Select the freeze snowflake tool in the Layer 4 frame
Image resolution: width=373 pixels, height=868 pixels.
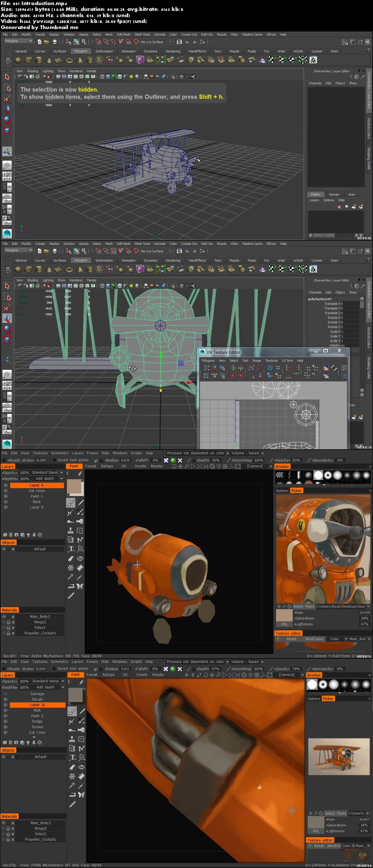click(71, 568)
